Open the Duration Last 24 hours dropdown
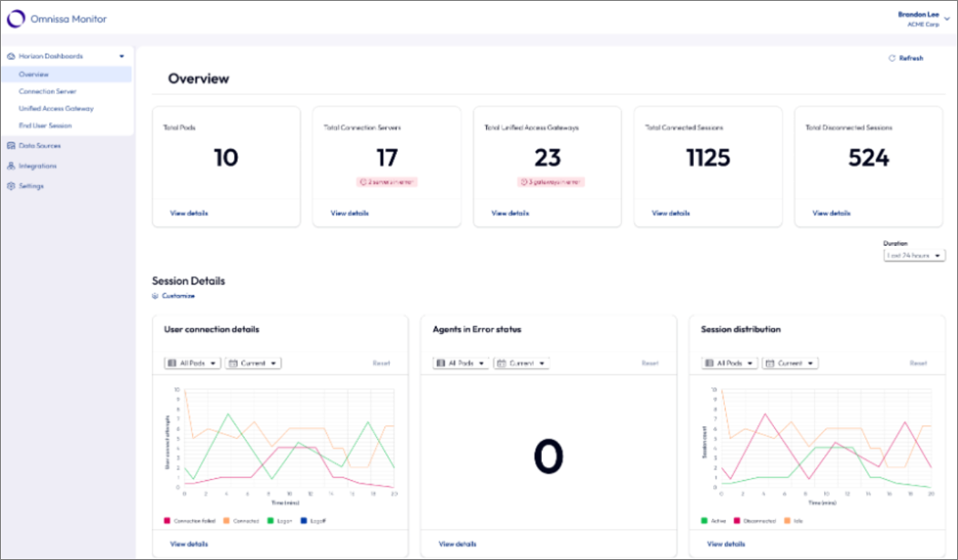Screen dimensions: 958x560 (914, 255)
